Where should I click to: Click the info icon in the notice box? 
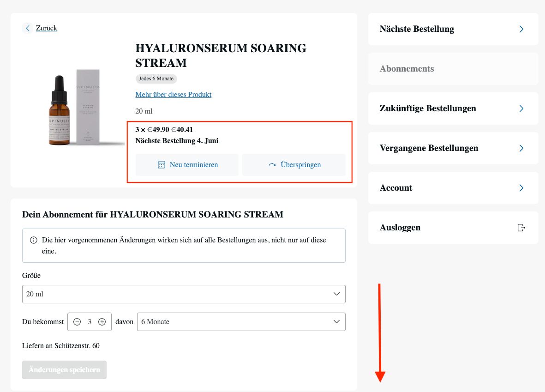click(34, 241)
